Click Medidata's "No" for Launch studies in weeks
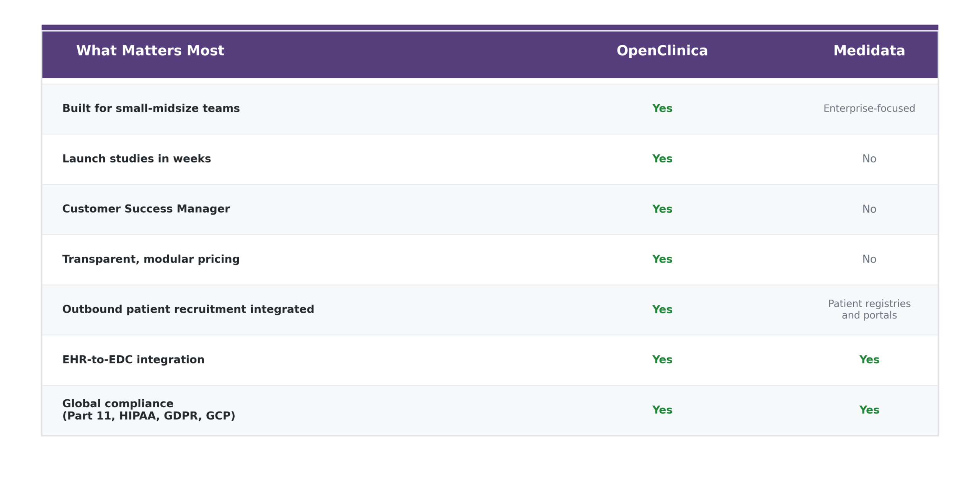Screen dimensions: 980x487 pos(869,159)
